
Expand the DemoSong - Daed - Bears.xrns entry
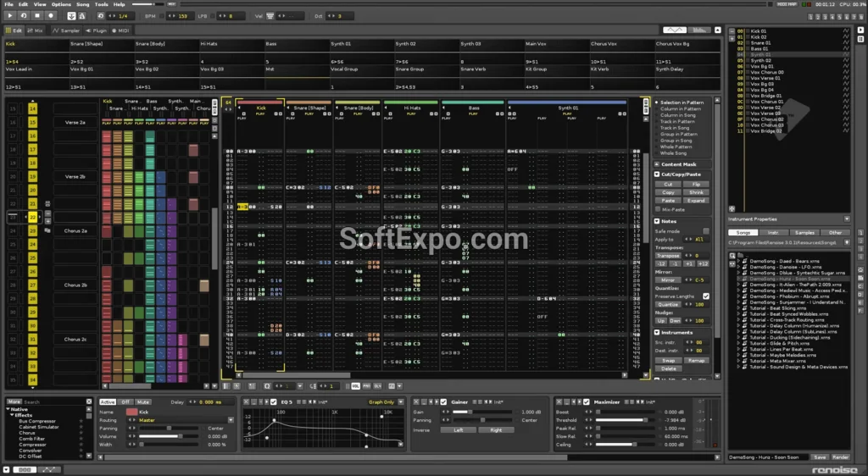pos(739,261)
